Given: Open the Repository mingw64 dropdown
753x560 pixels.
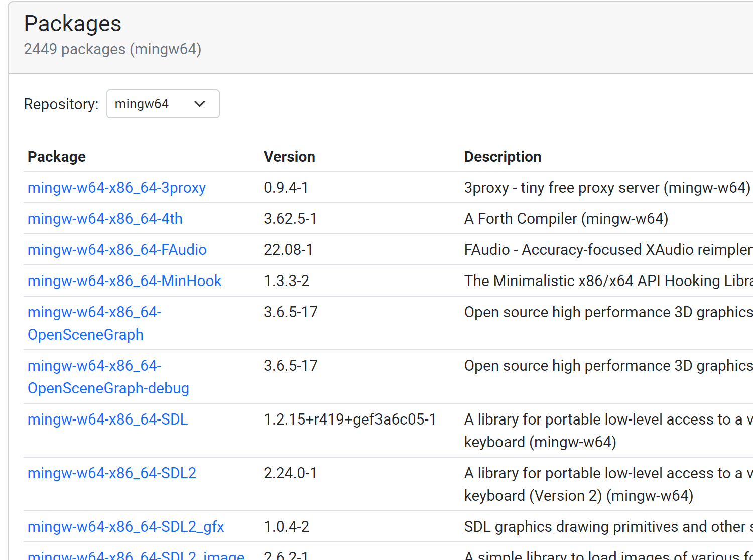Looking at the screenshot, I should point(163,104).
